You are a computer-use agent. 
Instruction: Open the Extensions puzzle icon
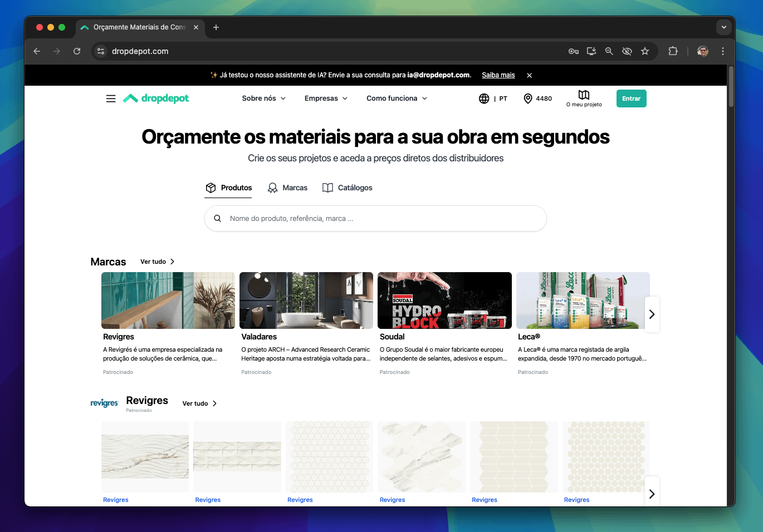pyautogui.click(x=673, y=51)
